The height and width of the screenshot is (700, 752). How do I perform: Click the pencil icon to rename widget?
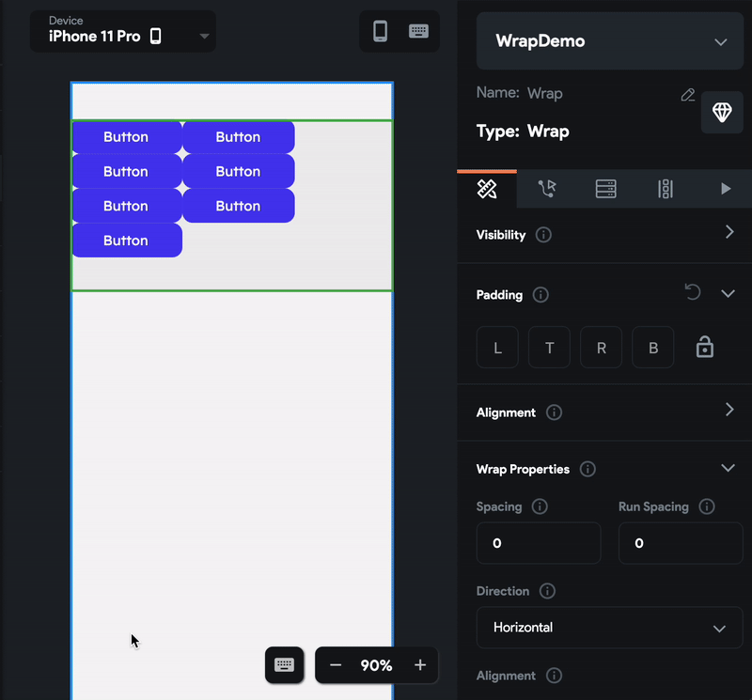click(688, 95)
